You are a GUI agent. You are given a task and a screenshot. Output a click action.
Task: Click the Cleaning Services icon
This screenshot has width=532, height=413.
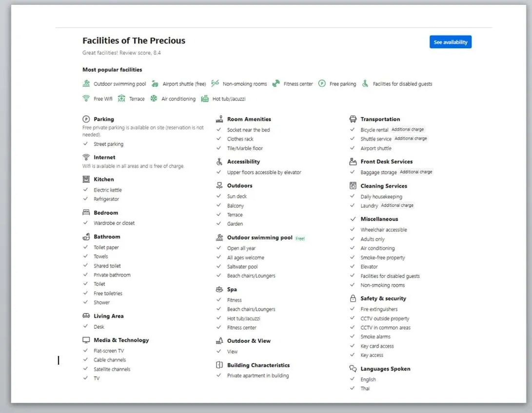[352, 186]
